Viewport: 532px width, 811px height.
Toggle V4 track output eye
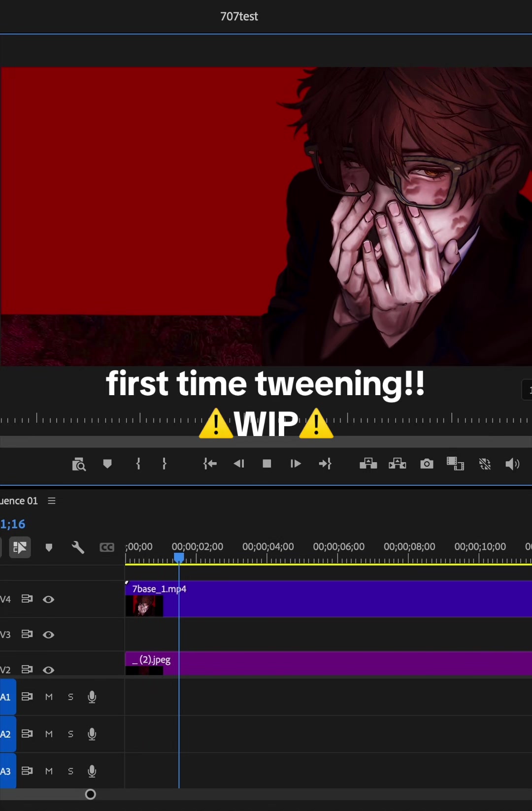(x=48, y=599)
